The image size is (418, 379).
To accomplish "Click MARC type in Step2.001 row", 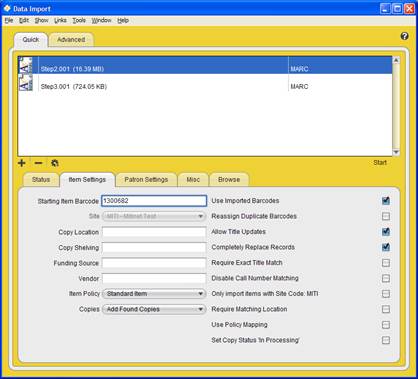I will pyautogui.click(x=299, y=69).
